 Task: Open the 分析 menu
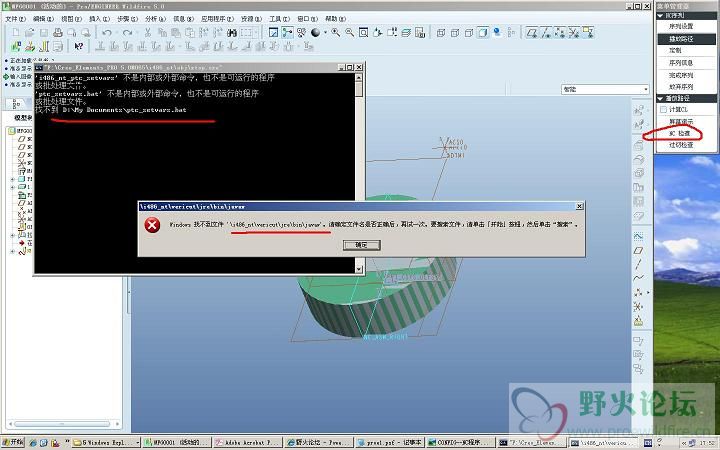click(155, 19)
